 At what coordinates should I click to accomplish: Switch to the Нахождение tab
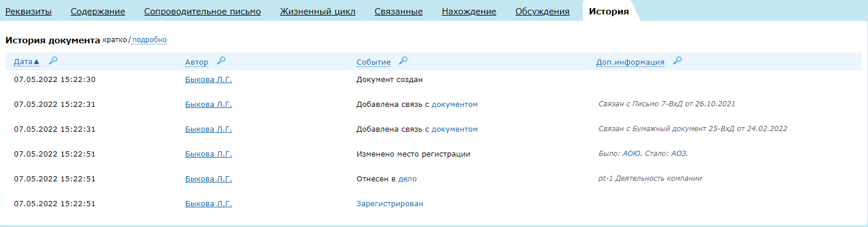click(469, 12)
